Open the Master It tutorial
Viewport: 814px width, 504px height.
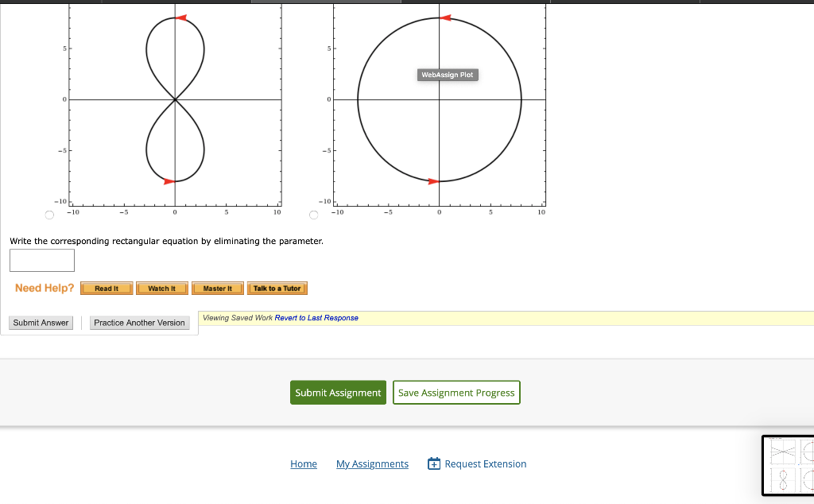217,288
